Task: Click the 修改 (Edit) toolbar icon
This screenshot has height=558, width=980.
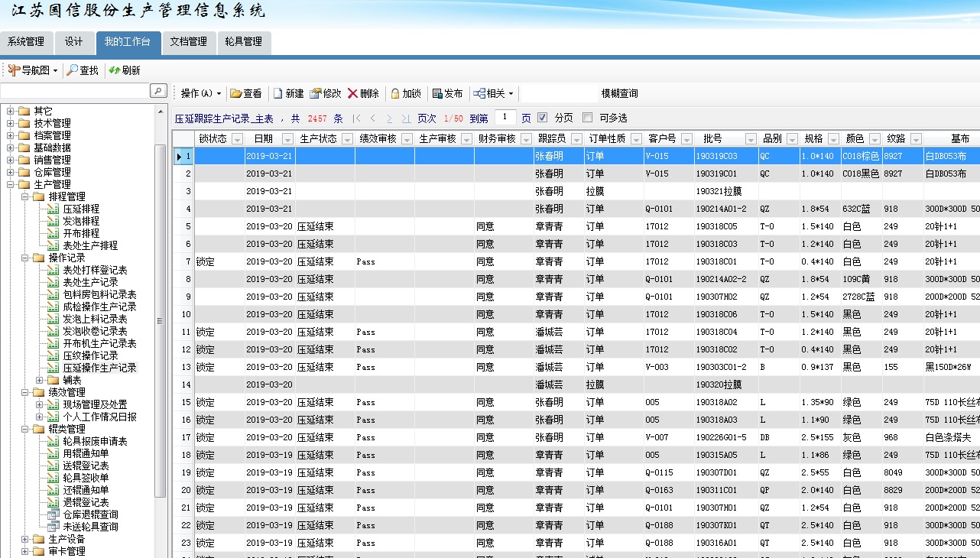Action: tap(316, 93)
